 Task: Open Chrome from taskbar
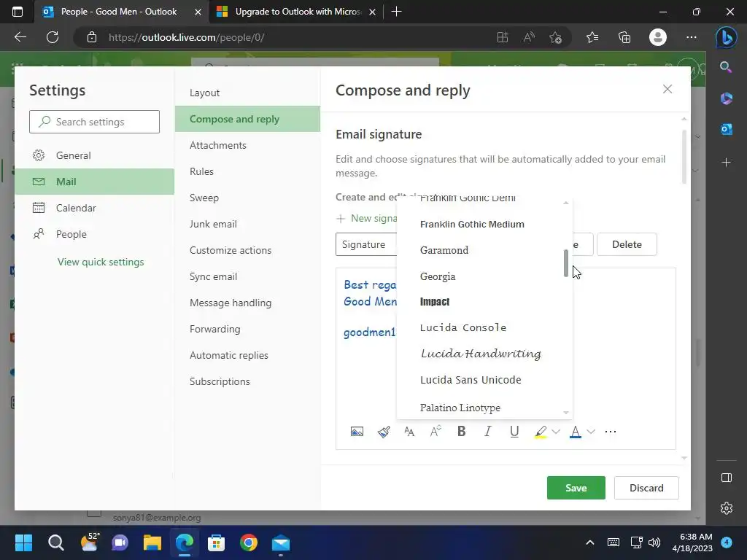249,542
